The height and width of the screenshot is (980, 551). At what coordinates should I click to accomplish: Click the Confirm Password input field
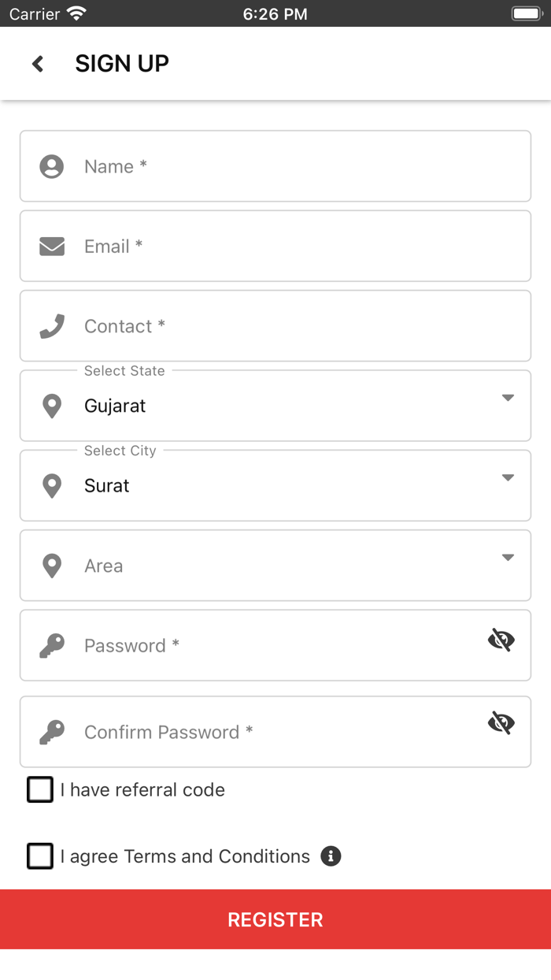[275, 733]
